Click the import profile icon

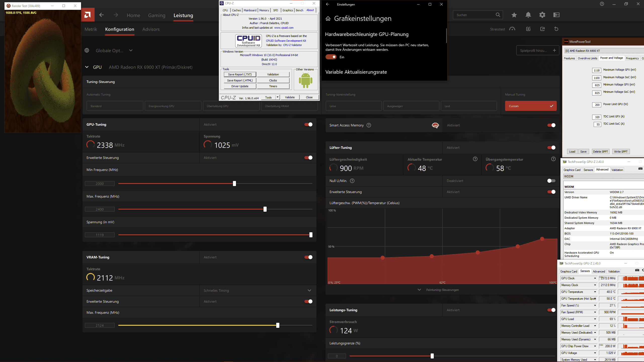528,29
